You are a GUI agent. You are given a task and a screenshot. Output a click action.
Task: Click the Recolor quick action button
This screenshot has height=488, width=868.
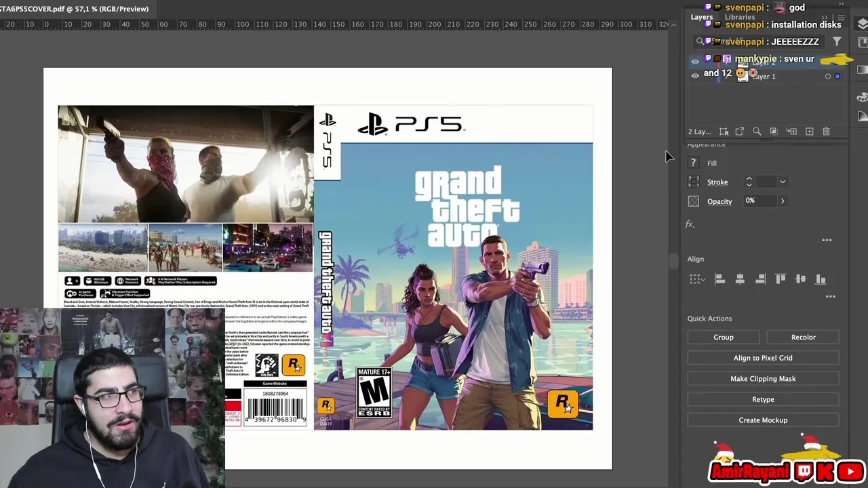pos(804,337)
